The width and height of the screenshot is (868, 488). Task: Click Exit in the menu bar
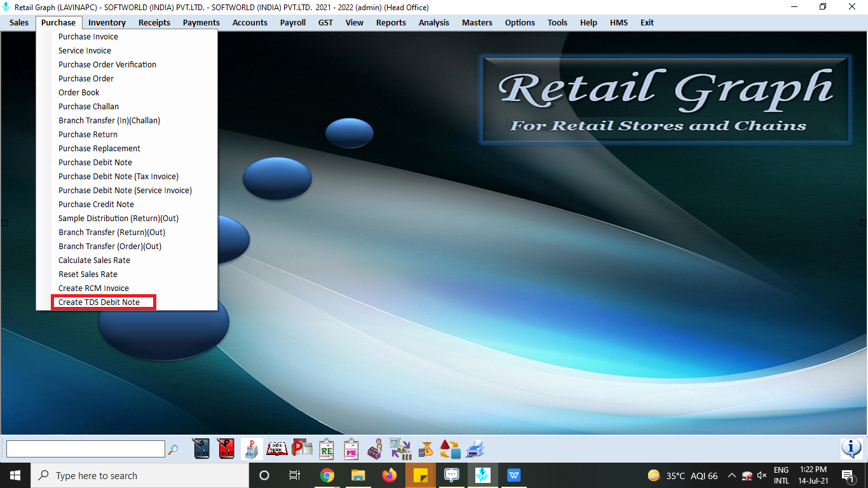647,22
